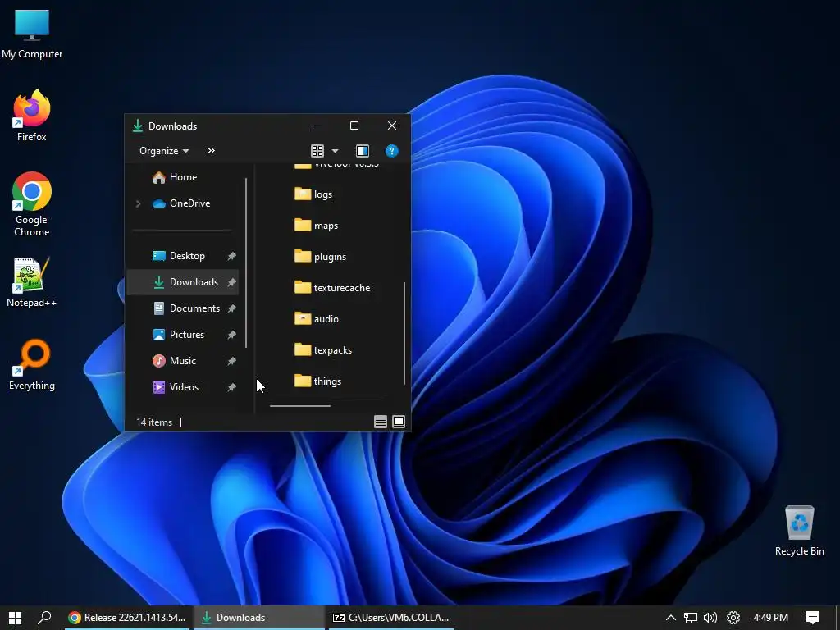Open the Explorer help button

(392, 151)
